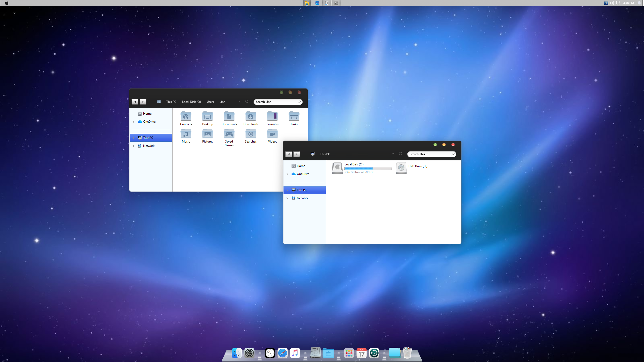Image resolution: width=644 pixels, height=362 pixels.
Task: Open Safari from the dock
Action: tap(283, 353)
